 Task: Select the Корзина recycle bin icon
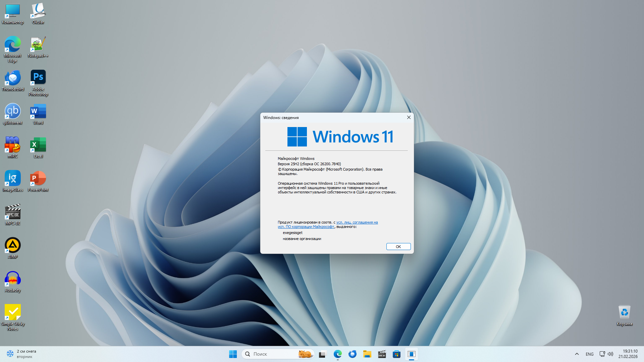[624, 314]
